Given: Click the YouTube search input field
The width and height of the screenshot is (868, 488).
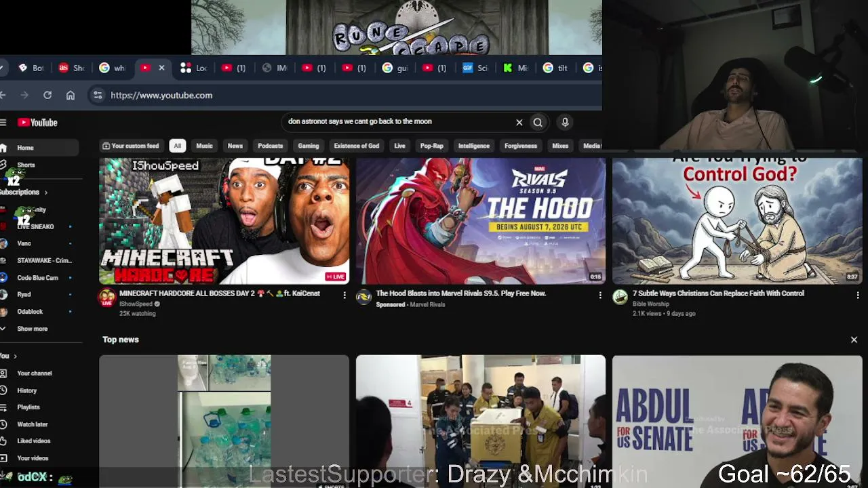Looking at the screenshot, I should tap(399, 122).
